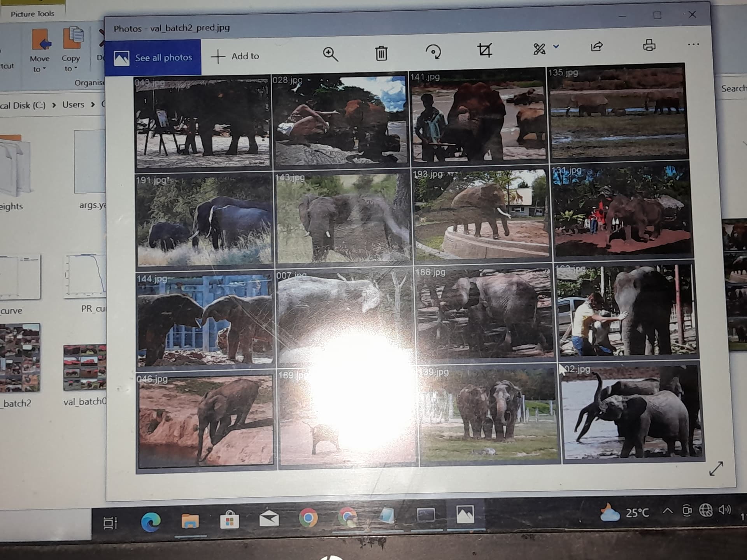Click Users in the breadcrumb path
This screenshot has width=747, height=560.
73,105
